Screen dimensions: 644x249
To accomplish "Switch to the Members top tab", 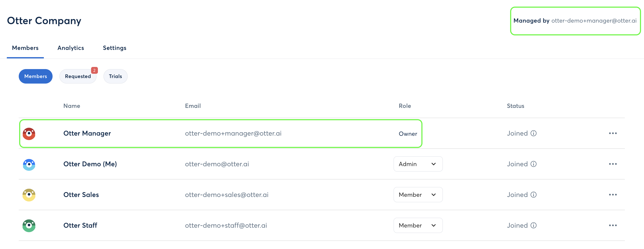I will tap(25, 48).
